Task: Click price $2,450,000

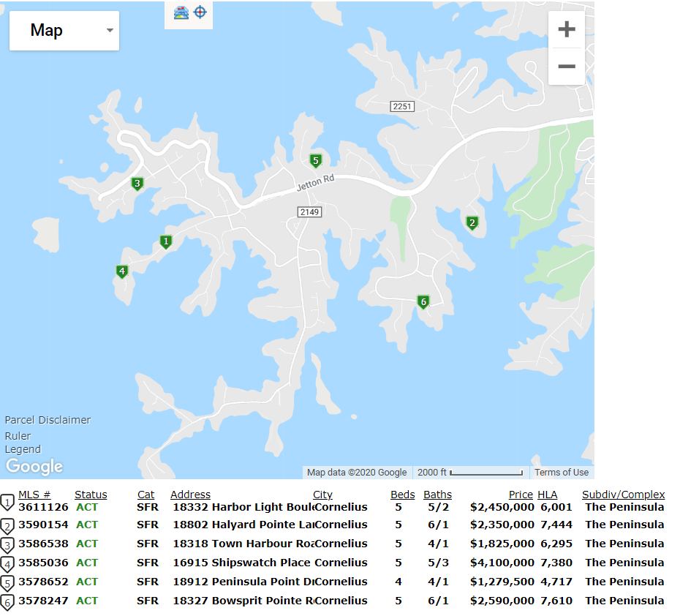Action: [x=502, y=507]
